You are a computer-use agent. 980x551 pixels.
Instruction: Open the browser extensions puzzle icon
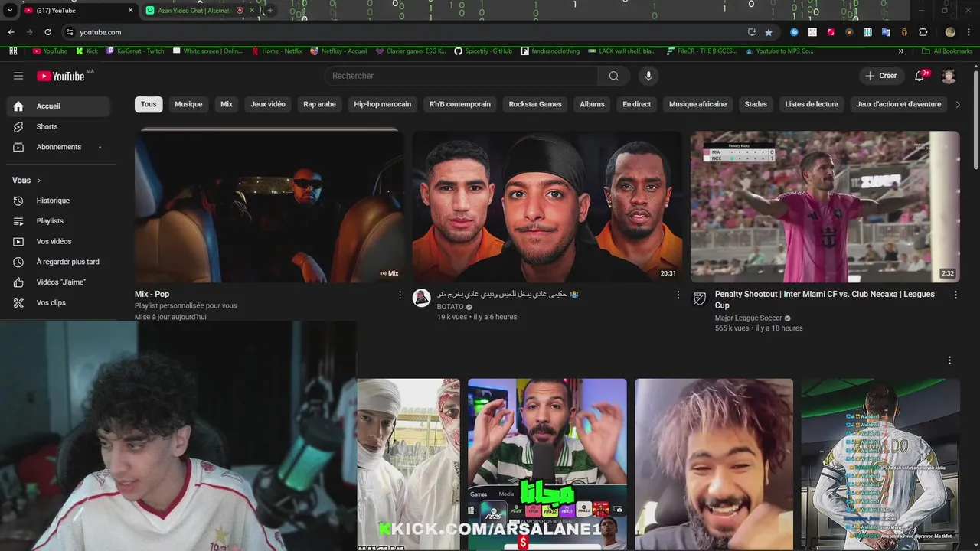(923, 32)
